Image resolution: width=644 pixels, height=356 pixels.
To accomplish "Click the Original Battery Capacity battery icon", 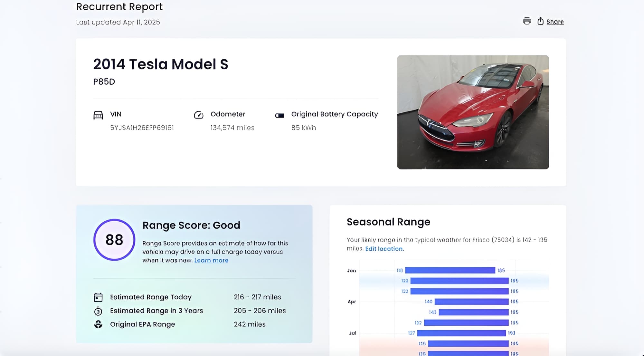I will (x=279, y=115).
